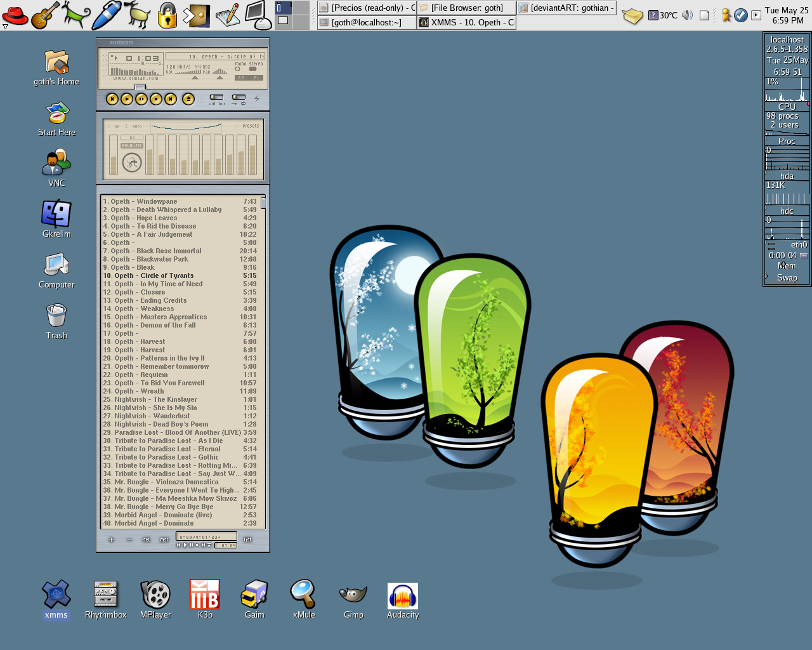The image size is (812, 650).
Task: Click the 30°C temperature applet
Action: pos(663,15)
